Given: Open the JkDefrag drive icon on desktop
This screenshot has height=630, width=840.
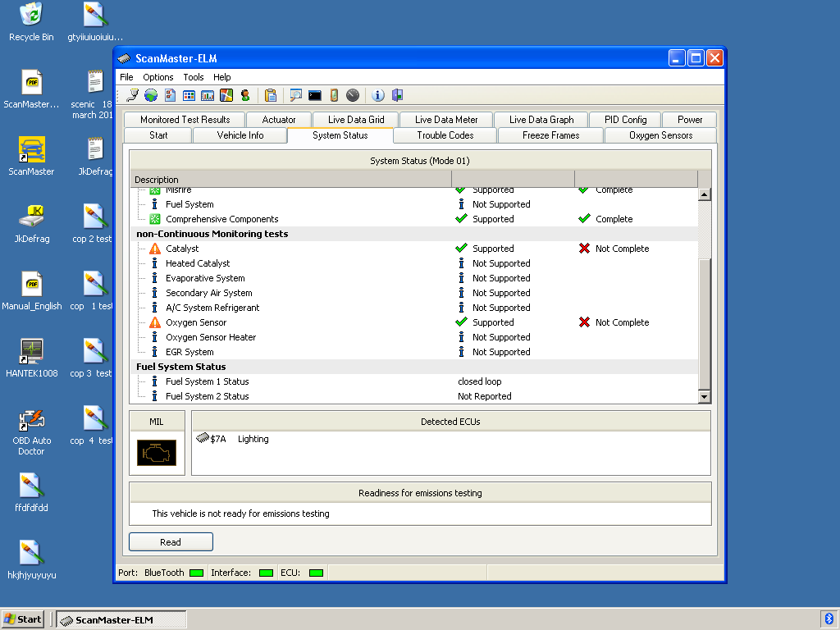Looking at the screenshot, I should pos(32,223).
